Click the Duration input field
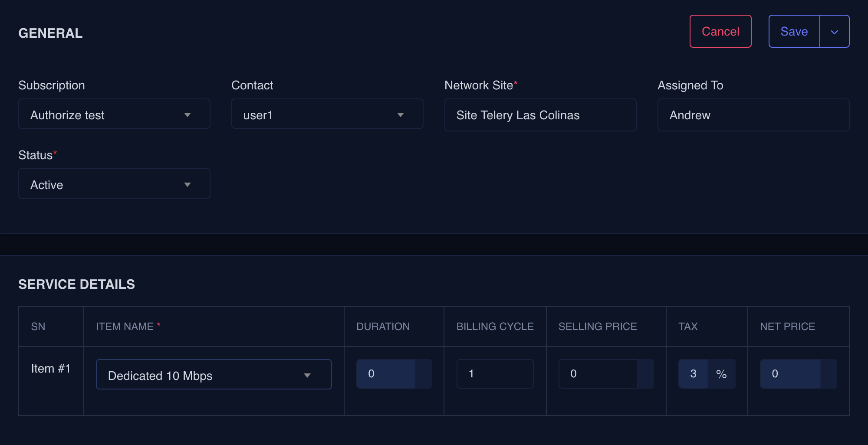 point(385,374)
